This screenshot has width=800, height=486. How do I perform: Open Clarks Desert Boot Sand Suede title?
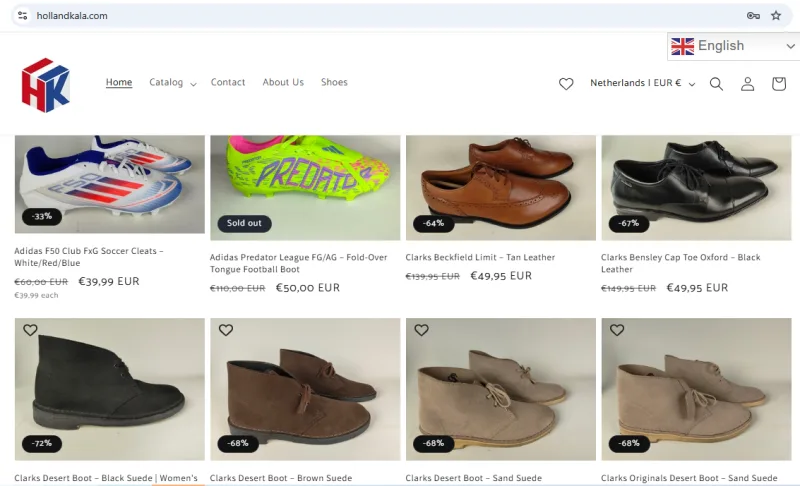pos(473,478)
